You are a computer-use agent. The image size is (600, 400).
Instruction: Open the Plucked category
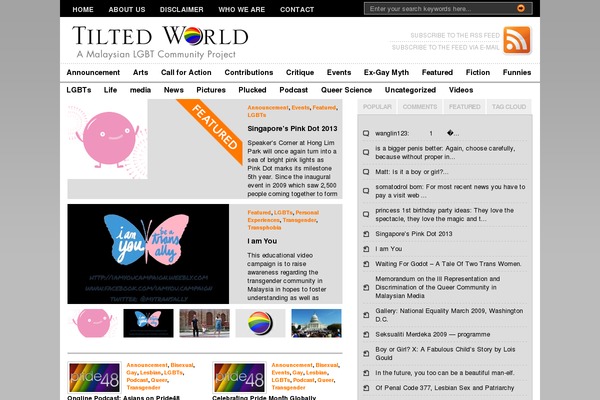[252, 90]
